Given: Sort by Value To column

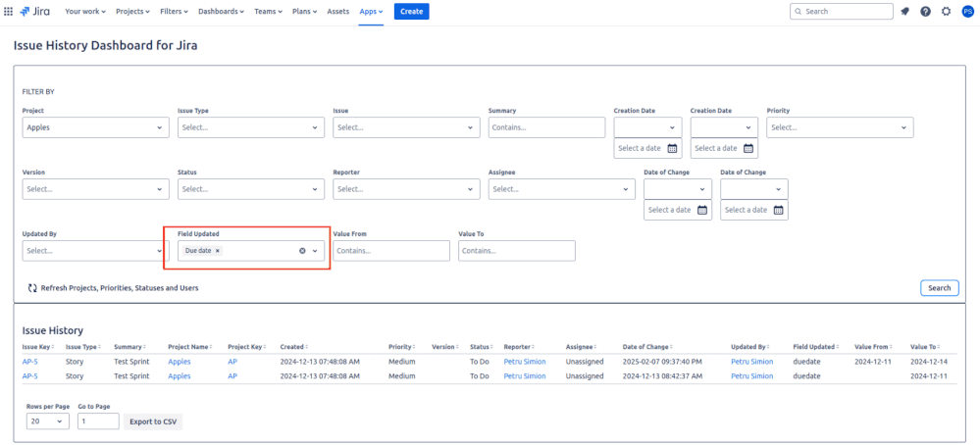Looking at the screenshot, I should pos(925,347).
